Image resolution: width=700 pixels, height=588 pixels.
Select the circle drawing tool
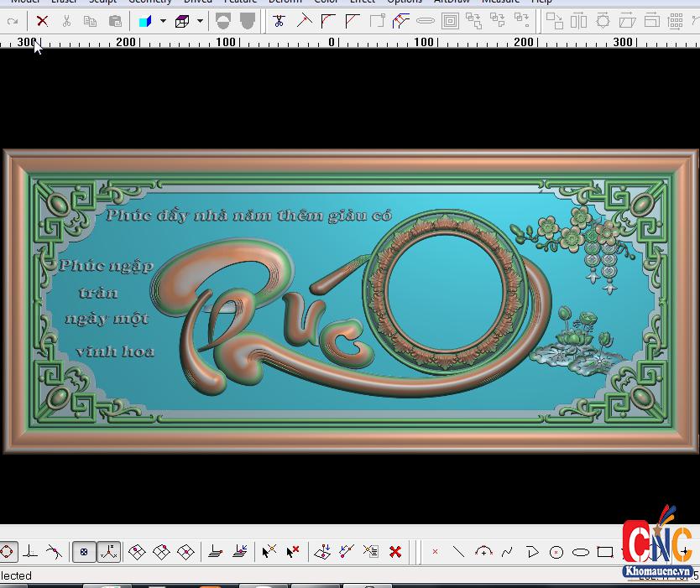pyautogui.click(x=556, y=551)
